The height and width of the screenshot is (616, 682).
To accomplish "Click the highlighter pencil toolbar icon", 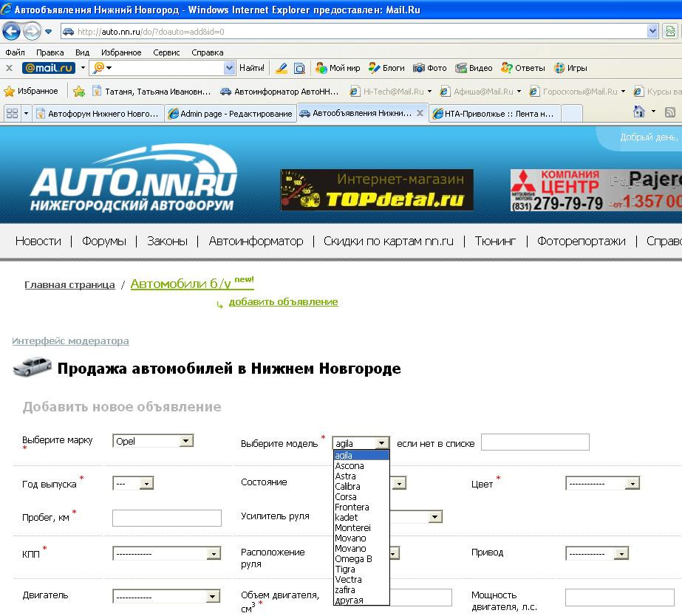I will click(x=282, y=68).
